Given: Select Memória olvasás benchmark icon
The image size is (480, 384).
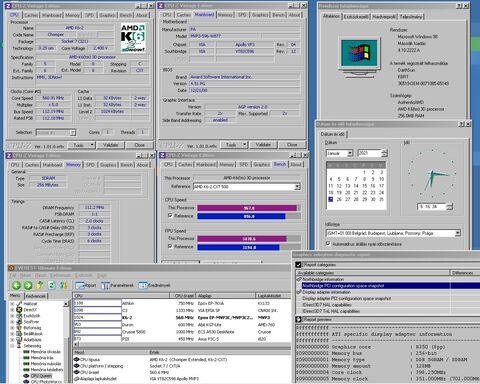Looking at the screenshot, I should tap(26, 352).
